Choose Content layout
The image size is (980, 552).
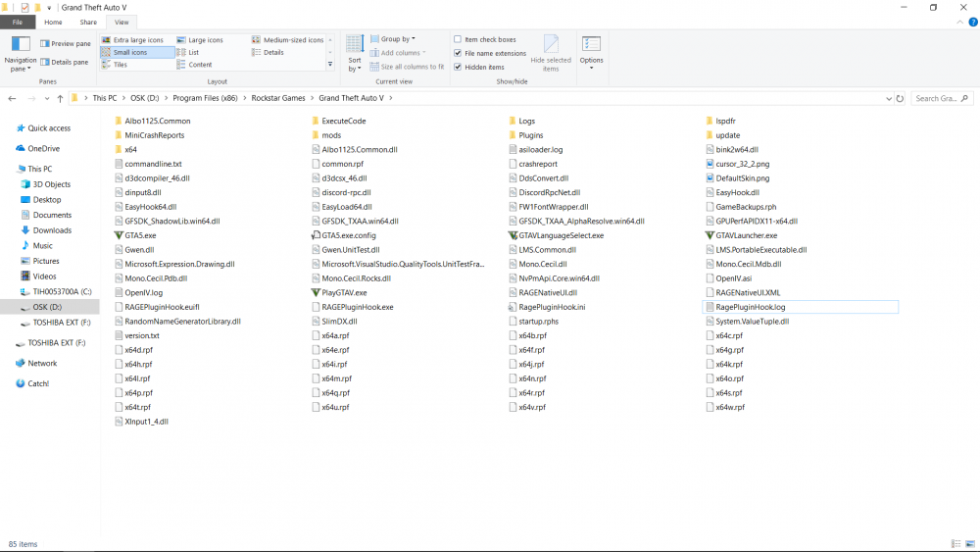(x=194, y=65)
